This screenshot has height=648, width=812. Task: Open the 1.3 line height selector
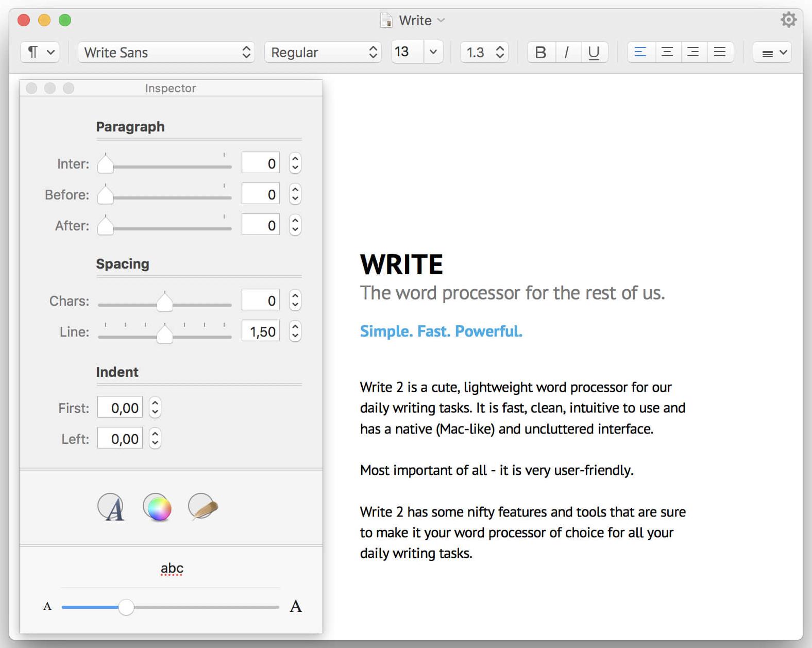click(x=484, y=52)
